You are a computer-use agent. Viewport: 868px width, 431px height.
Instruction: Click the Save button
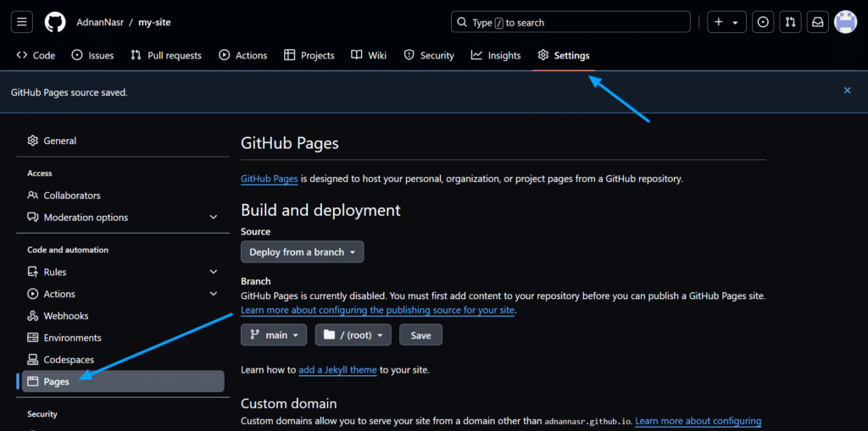pos(420,334)
